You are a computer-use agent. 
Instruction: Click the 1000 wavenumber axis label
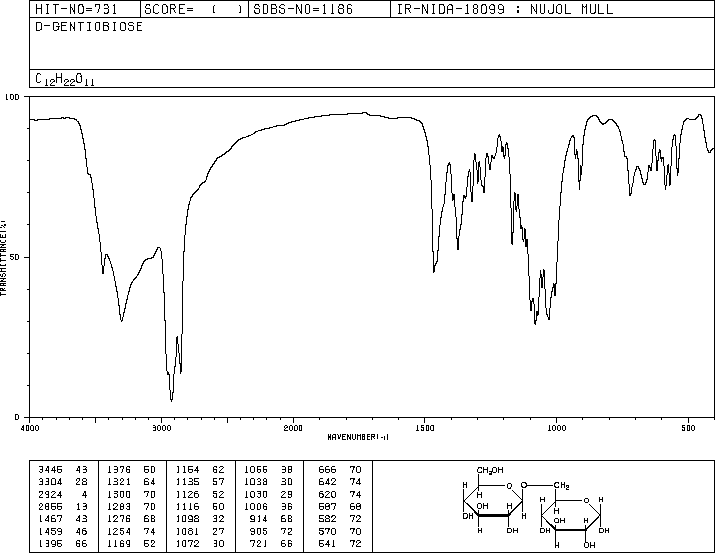556,428
